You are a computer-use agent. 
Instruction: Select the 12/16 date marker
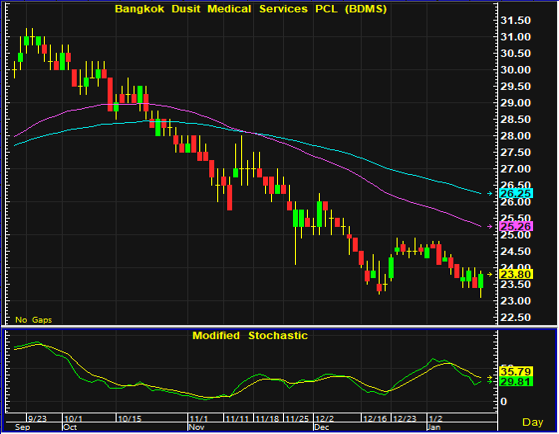coord(375,418)
